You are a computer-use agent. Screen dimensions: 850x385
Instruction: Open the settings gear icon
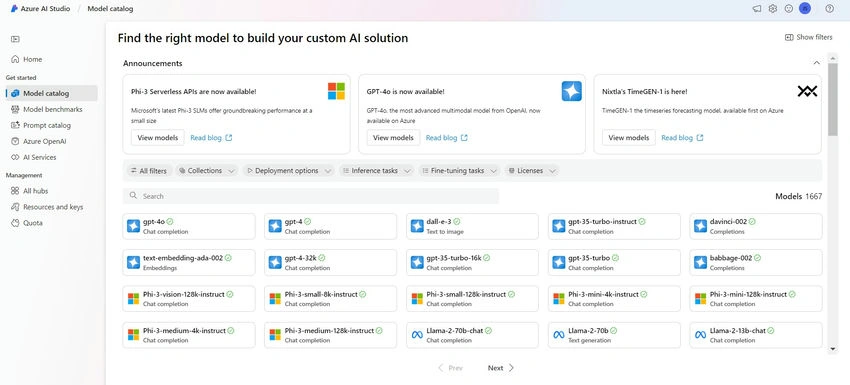coord(773,9)
